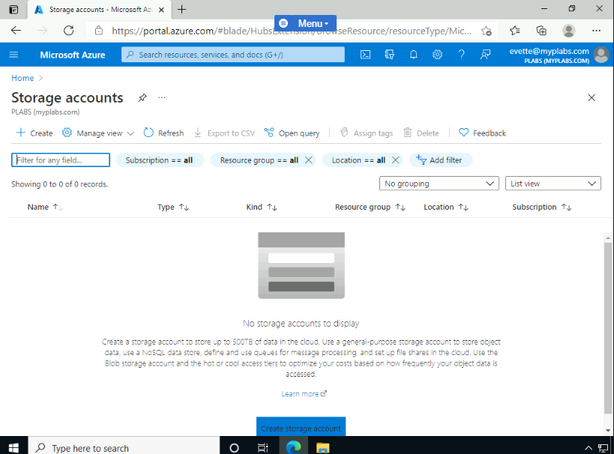Image resolution: width=614 pixels, height=454 pixels.
Task: Click the Create toolbar button
Action: 35,133
